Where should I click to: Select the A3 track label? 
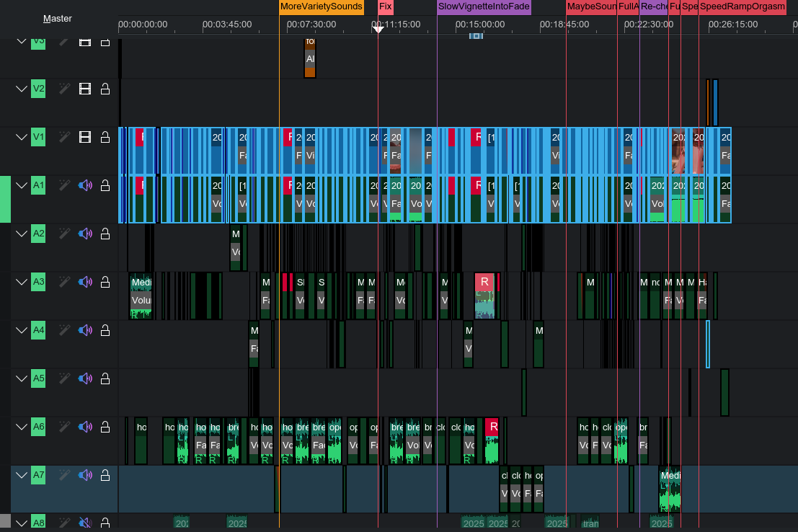click(x=38, y=282)
